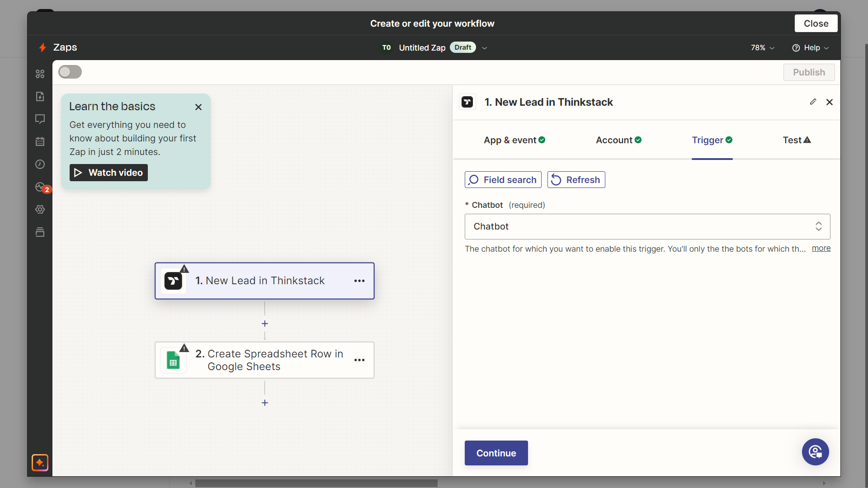Click the templates icon in left sidebar
Screen dimensions: 868x488
coord(41,232)
